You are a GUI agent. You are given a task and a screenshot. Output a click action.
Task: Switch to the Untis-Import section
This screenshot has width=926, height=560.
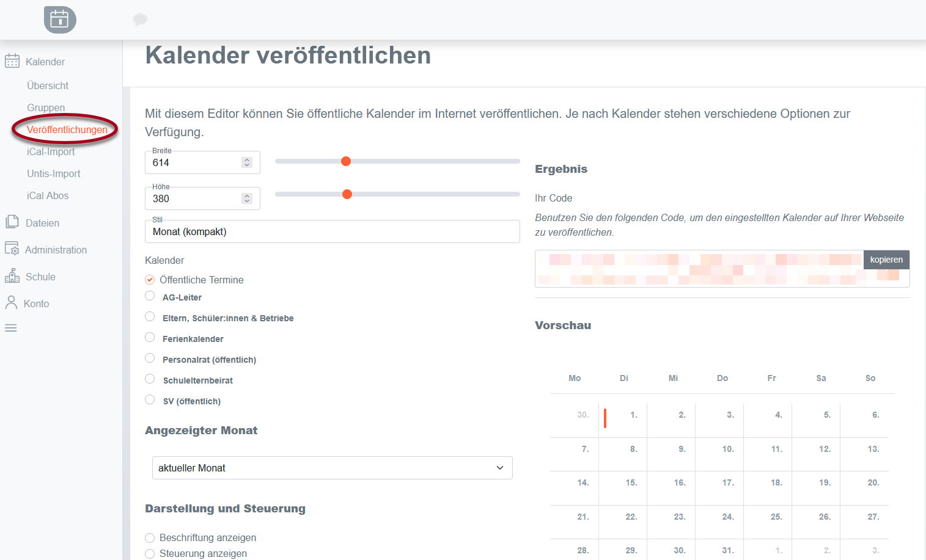click(53, 173)
